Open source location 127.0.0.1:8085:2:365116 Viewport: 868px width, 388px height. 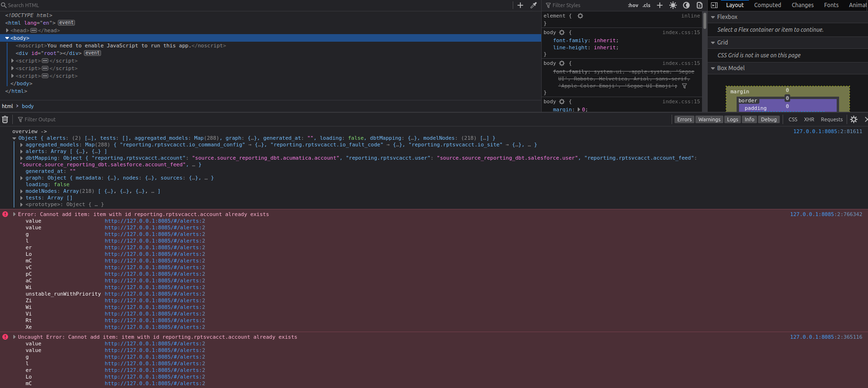[826, 337]
